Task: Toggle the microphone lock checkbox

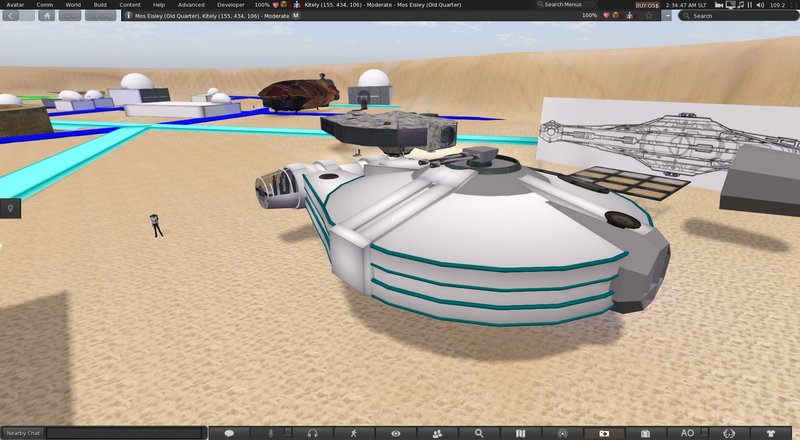Action: tap(288, 432)
